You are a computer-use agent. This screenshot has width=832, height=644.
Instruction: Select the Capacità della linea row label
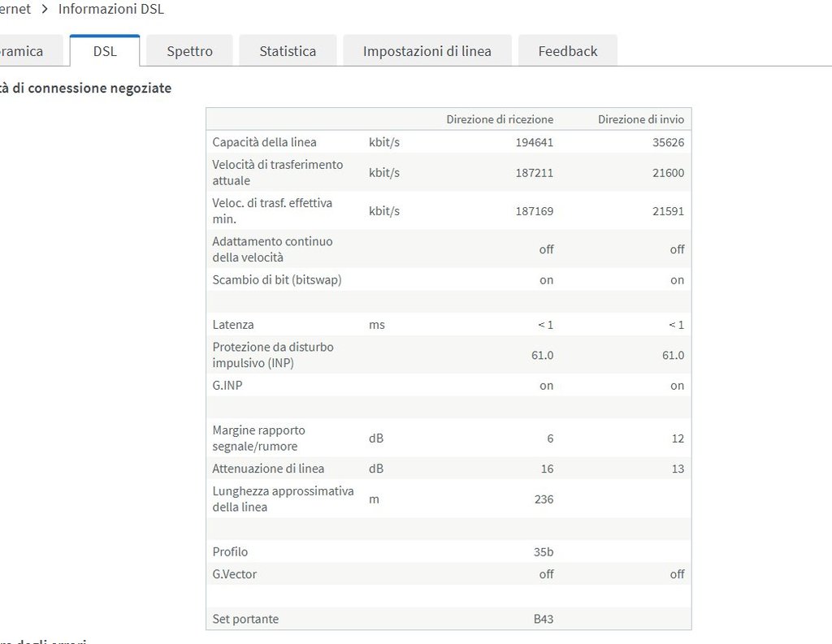coord(264,142)
